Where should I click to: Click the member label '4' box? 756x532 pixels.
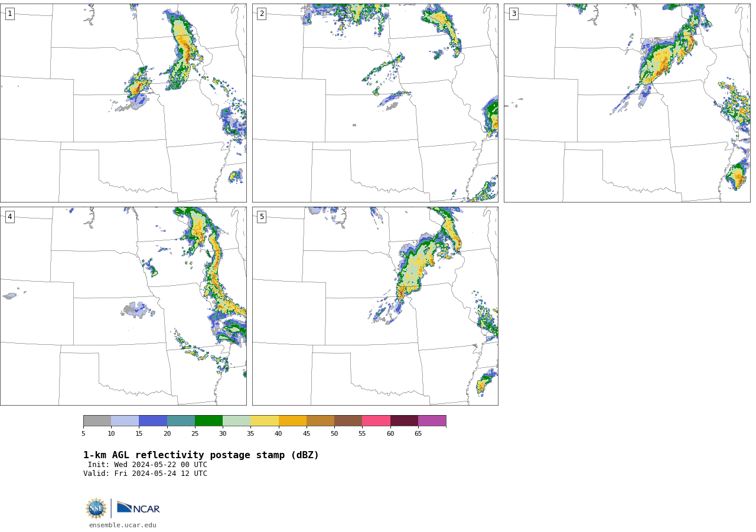pyautogui.click(x=9, y=217)
